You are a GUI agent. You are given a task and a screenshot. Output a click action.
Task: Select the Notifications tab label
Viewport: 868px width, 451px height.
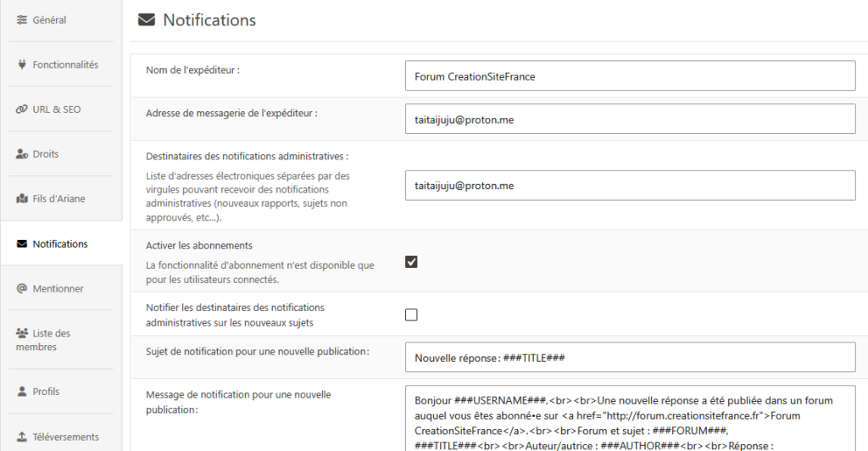pyautogui.click(x=60, y=243)
